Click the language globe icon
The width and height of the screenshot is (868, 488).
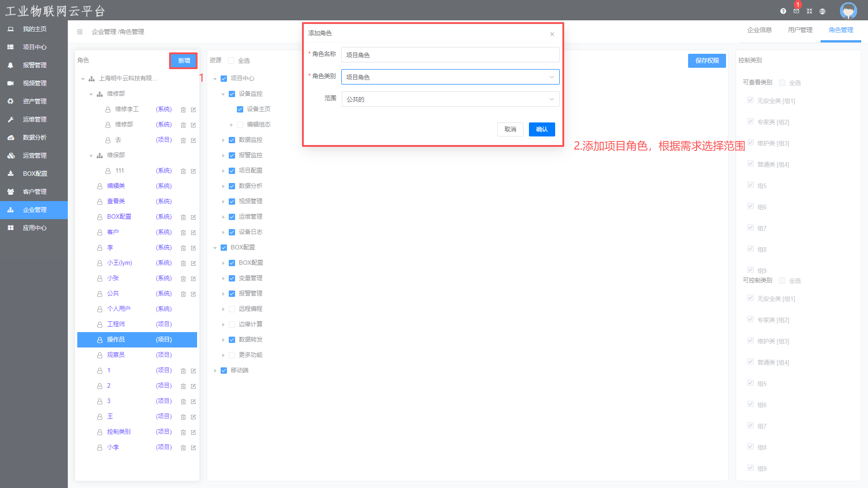(822, 11)
